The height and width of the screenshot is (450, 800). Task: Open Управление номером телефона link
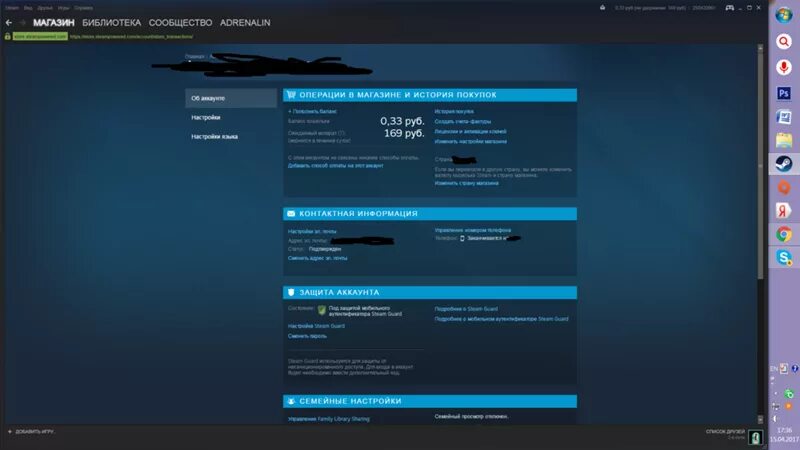pos(473,231)
